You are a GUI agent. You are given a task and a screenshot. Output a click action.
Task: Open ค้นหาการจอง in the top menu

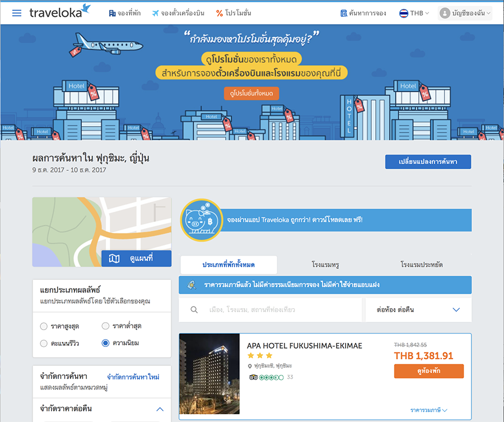tap(363, 13)
